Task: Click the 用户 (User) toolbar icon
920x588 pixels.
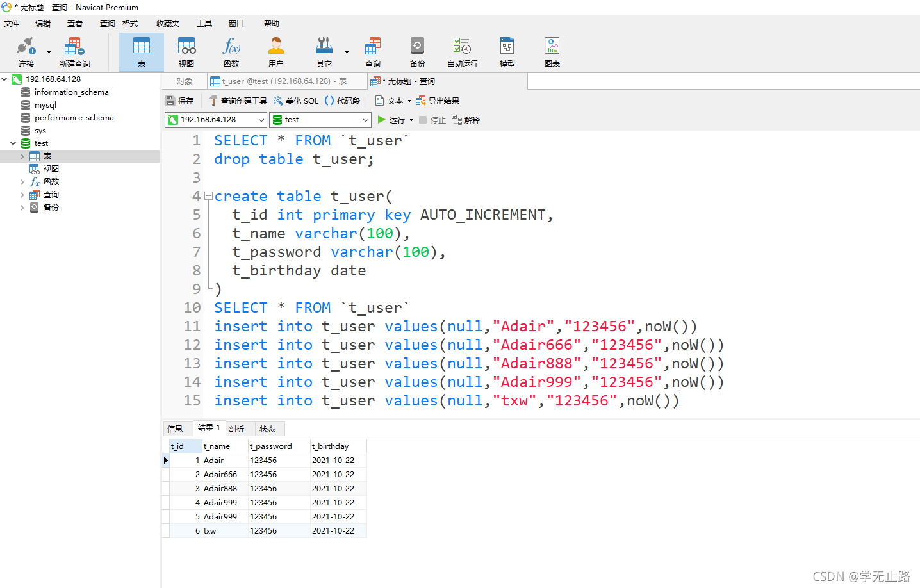Action: pyautogui.click(x=276, y=52)
